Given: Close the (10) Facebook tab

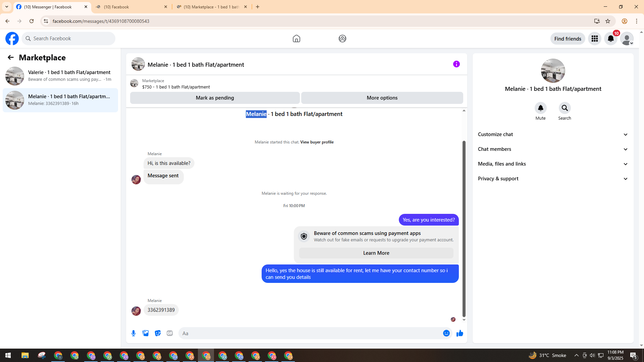Looking at the screenshot, I should point(166,7).
